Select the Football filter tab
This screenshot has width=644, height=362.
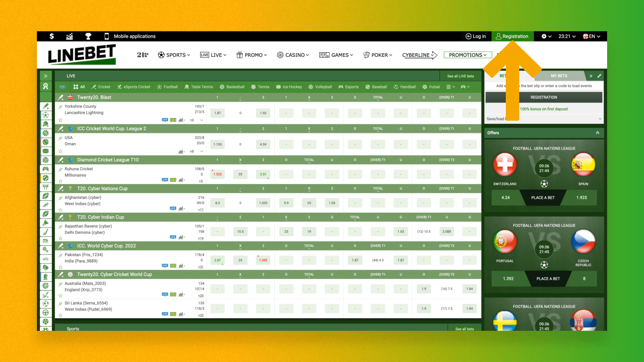[x=167, y=87]
